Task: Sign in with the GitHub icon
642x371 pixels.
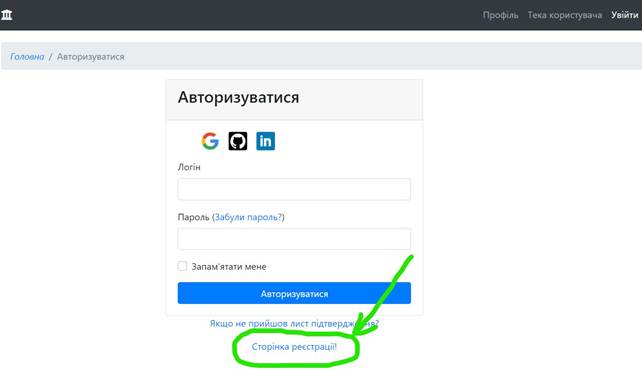Action: 238,141
